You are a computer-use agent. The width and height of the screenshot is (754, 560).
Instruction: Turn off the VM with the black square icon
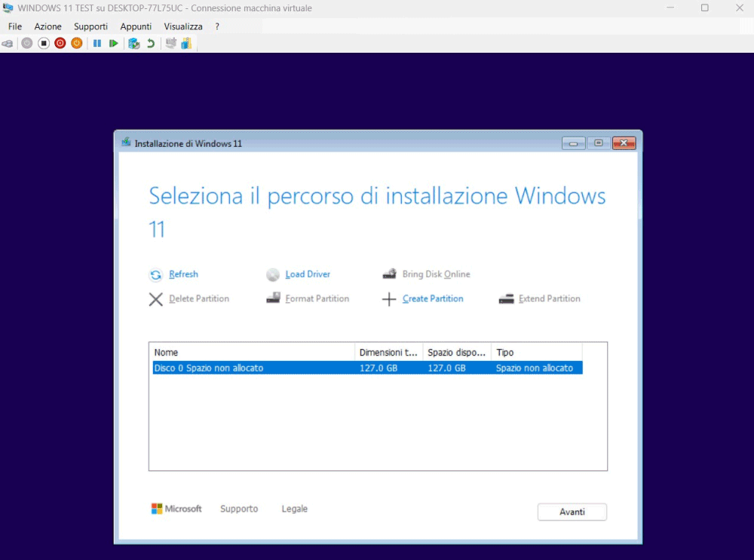tap(44, 43)
